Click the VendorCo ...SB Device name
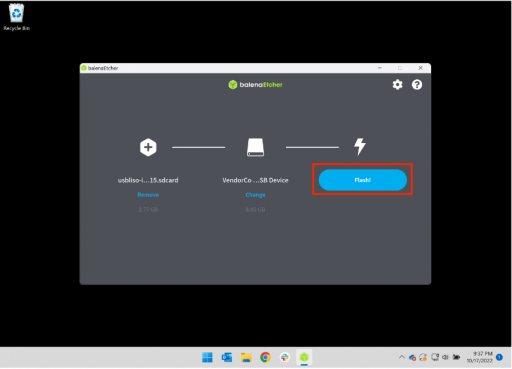 point(255,180)
